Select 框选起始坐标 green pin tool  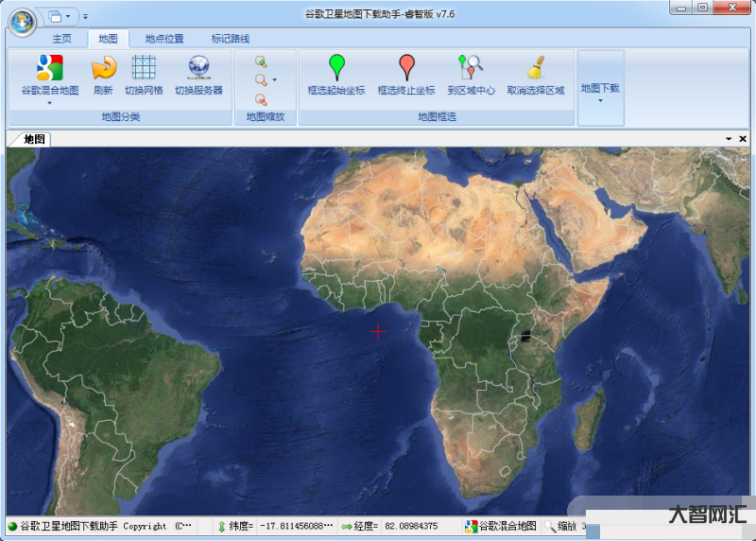[x=336, y=69]
